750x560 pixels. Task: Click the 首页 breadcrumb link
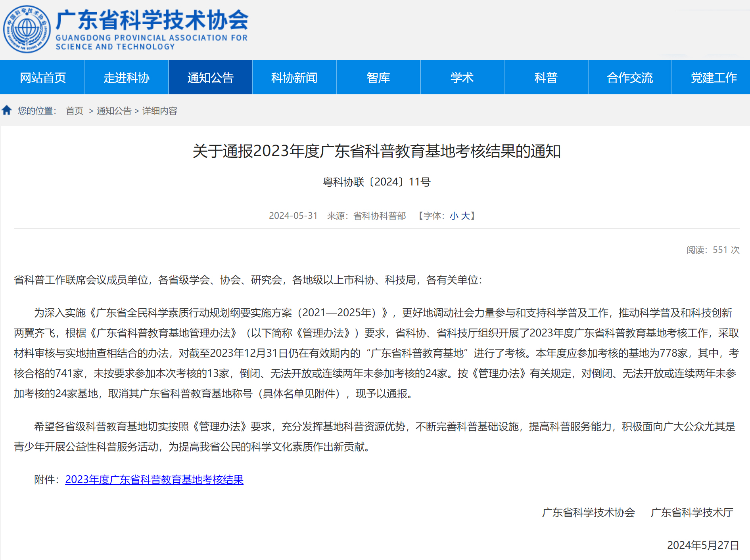click(75, 111)
